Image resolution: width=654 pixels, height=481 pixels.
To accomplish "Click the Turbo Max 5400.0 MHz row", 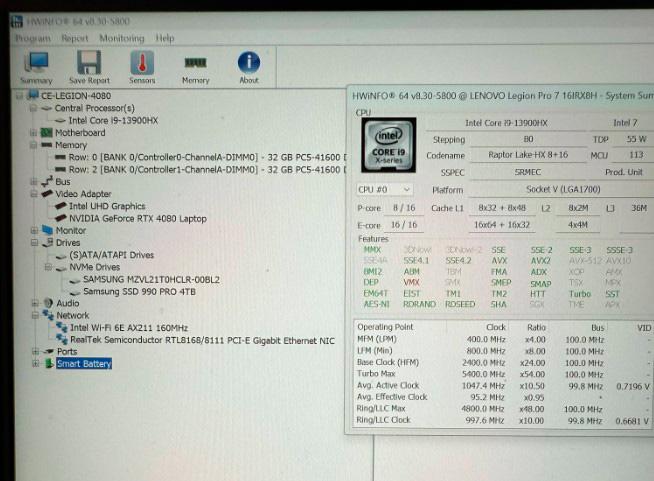I will pyautogui.click(x=503, y=374).
